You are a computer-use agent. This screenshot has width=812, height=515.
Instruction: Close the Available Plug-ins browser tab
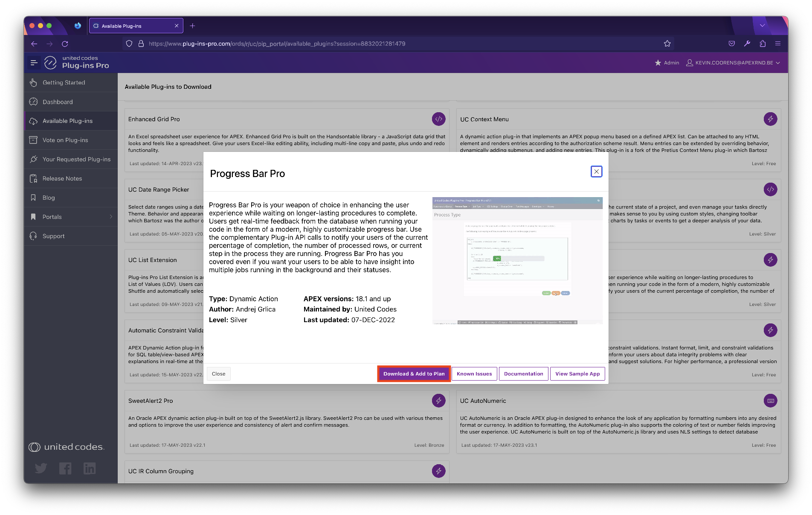point(177,26)
